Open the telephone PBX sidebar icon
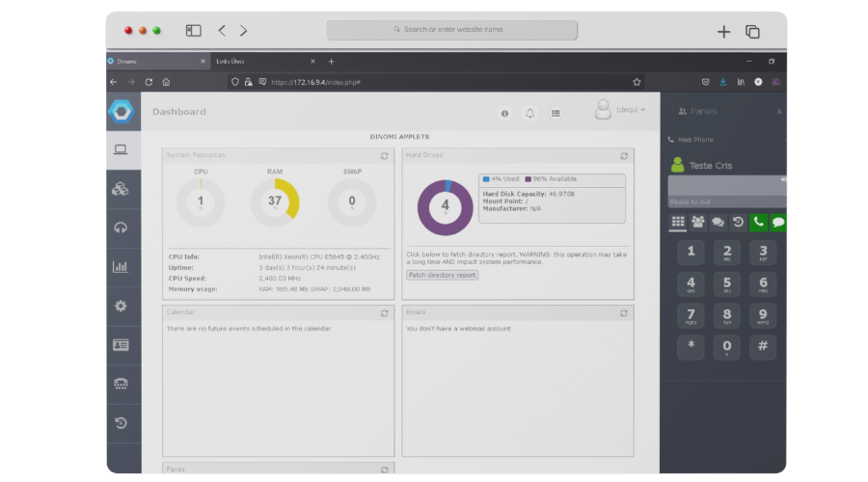The image size is (868, 482). coord(121,384)
